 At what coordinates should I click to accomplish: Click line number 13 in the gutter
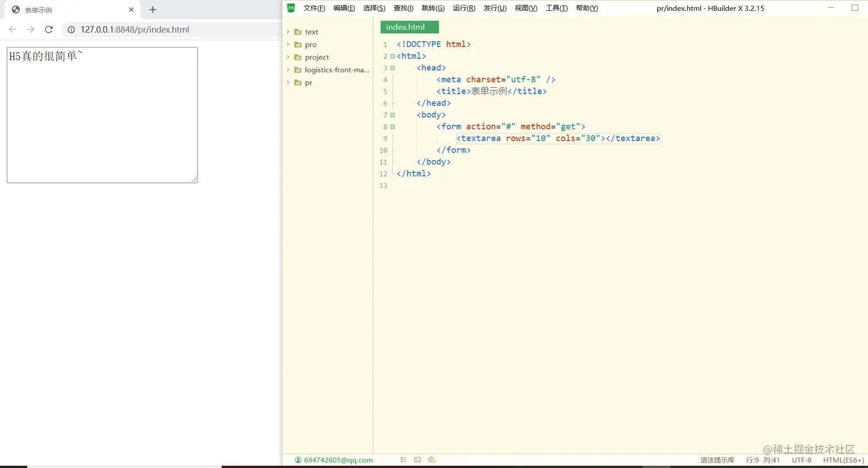pyautogui.click(x=383, y=186)
